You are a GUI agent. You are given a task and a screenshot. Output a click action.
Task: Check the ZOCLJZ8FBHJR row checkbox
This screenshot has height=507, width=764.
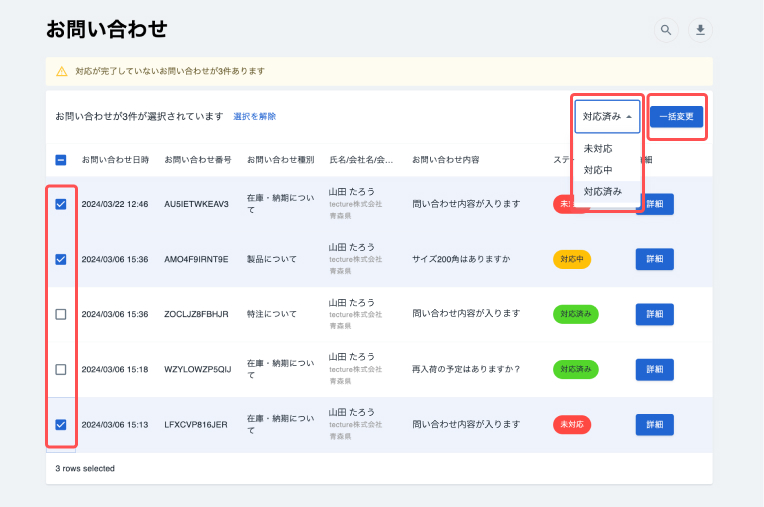coord(61,314)
